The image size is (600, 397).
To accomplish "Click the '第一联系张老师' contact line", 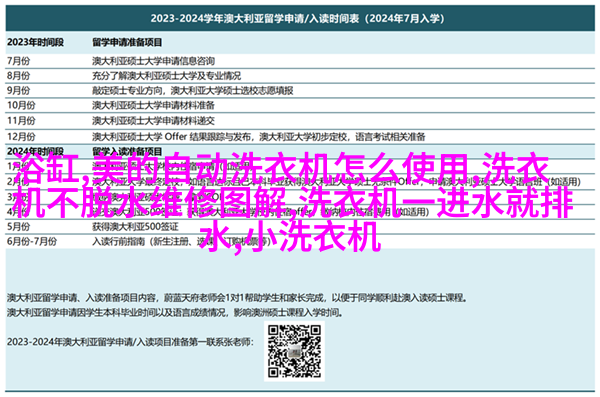I will [130, 341].
